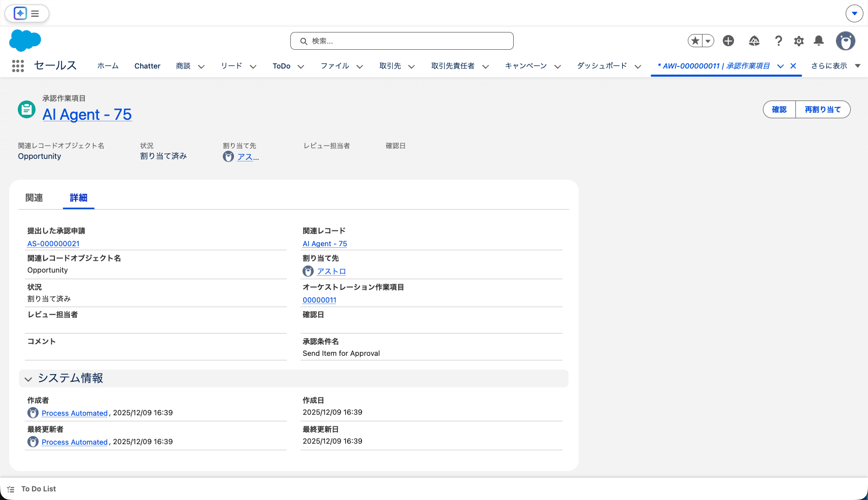Screen dimensions: 868x500
Task: Open the リード tab
Action: 231,66
